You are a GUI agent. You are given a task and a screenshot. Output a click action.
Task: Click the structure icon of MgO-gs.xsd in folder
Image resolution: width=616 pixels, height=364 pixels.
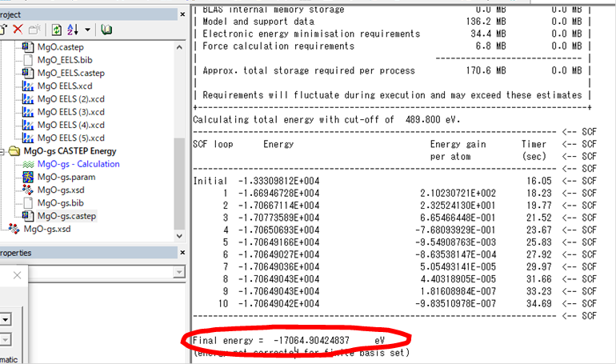point(28,190)
